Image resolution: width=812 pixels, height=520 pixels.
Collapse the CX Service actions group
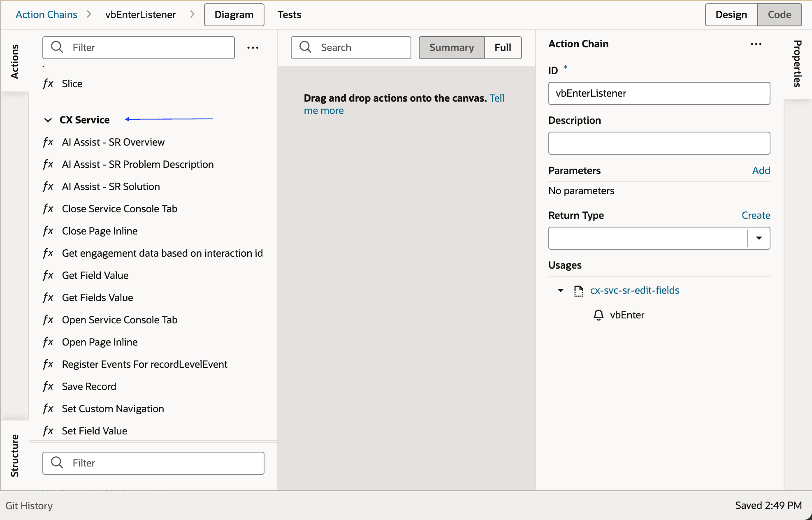pos(48,120)
